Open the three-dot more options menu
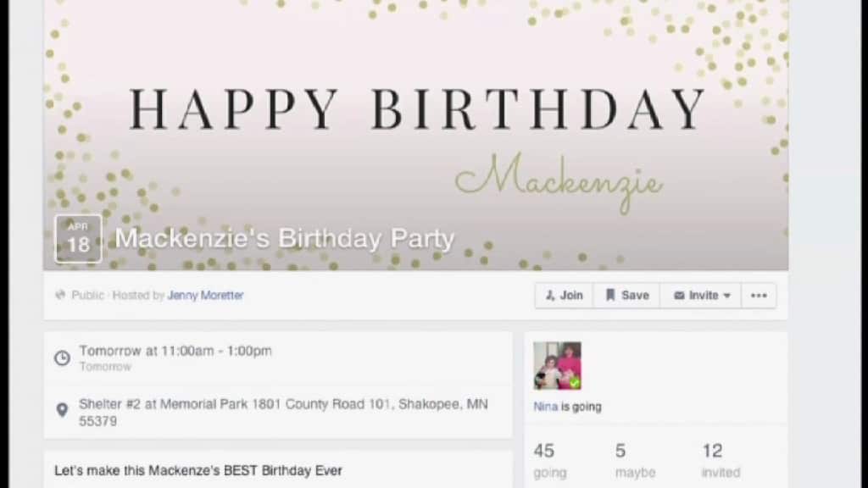Screen dimensions: 868x488 click(759, 296)
